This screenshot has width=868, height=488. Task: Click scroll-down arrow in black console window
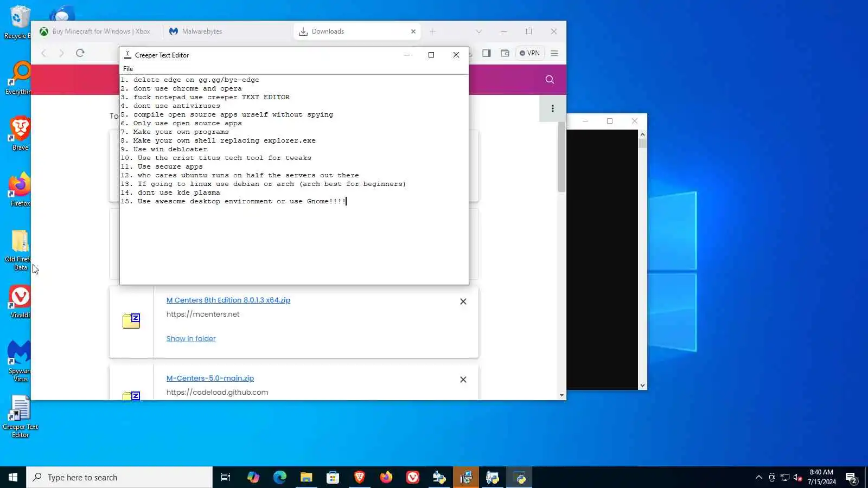642,386
